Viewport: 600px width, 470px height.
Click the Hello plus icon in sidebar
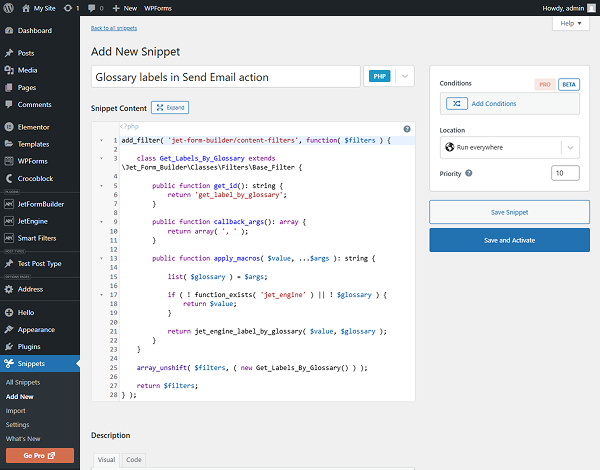pos(9,313)
